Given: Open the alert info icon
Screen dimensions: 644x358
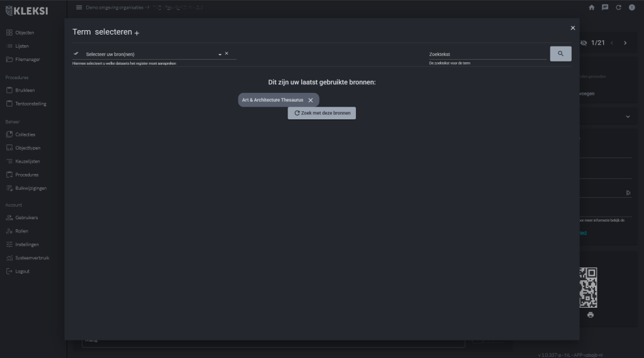Looking at the screenshot, I should pos(631,8).
